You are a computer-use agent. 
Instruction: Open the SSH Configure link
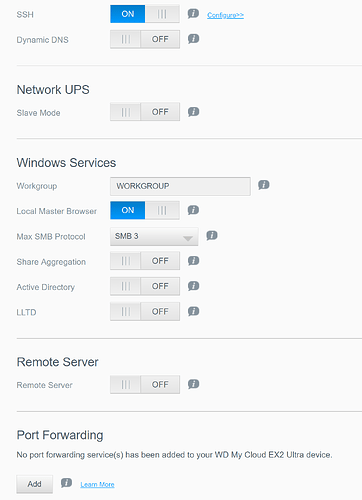(x=225, y=15)
